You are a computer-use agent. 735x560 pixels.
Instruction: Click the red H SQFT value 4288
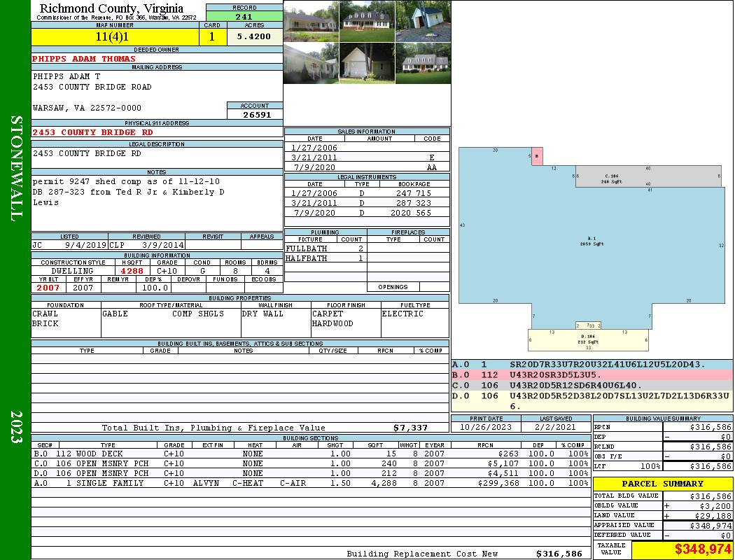tap(132, 271)
